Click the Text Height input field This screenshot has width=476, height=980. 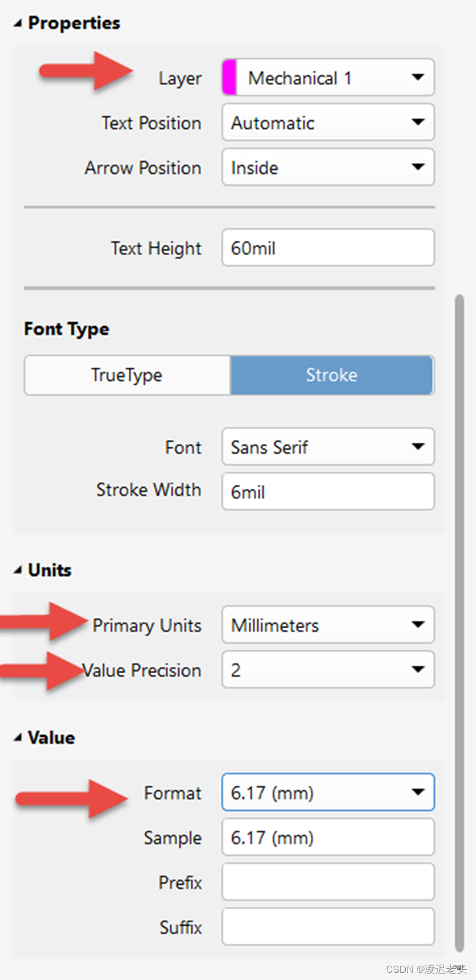pyautogui.click(x=328, y=248)
